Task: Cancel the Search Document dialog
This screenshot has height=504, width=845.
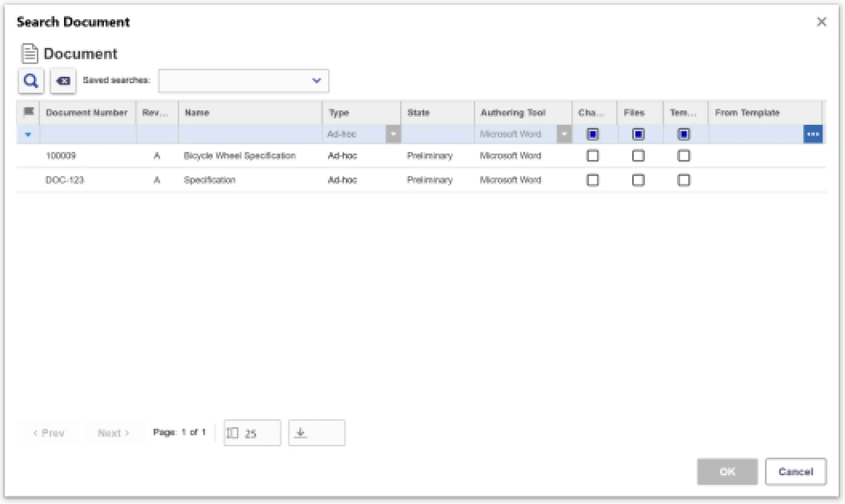Action: coord(796,472)
